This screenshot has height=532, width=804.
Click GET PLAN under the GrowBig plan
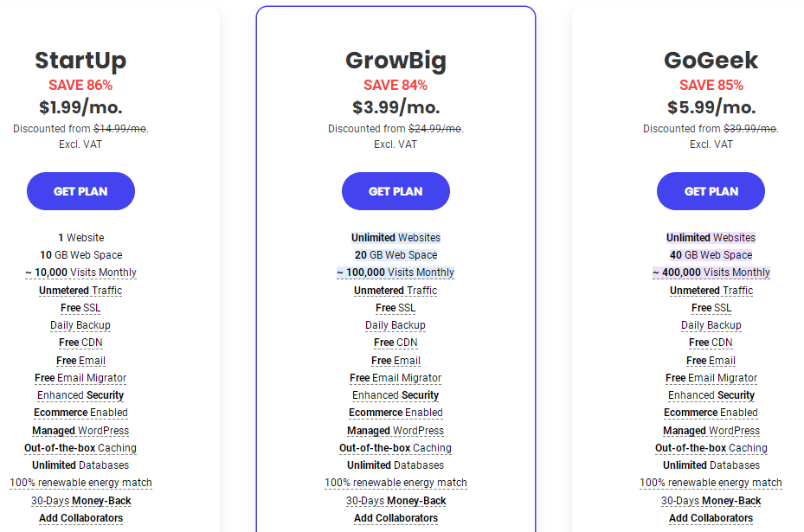pos(396,191)
